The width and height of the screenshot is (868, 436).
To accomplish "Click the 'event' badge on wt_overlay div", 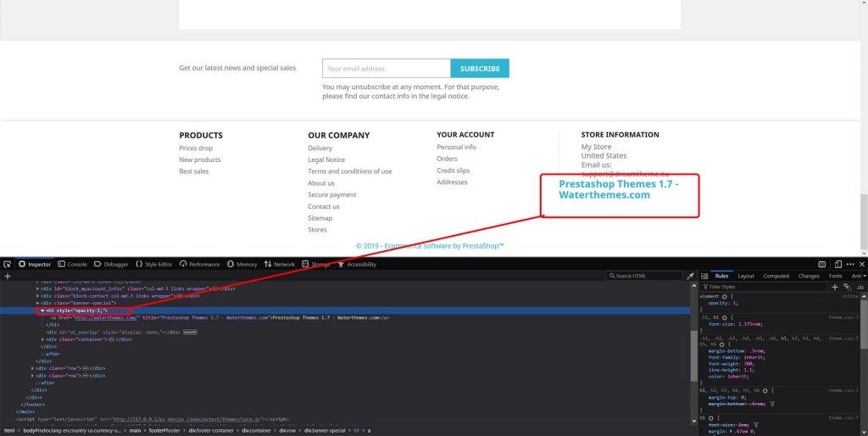I will tap(191, 333).
